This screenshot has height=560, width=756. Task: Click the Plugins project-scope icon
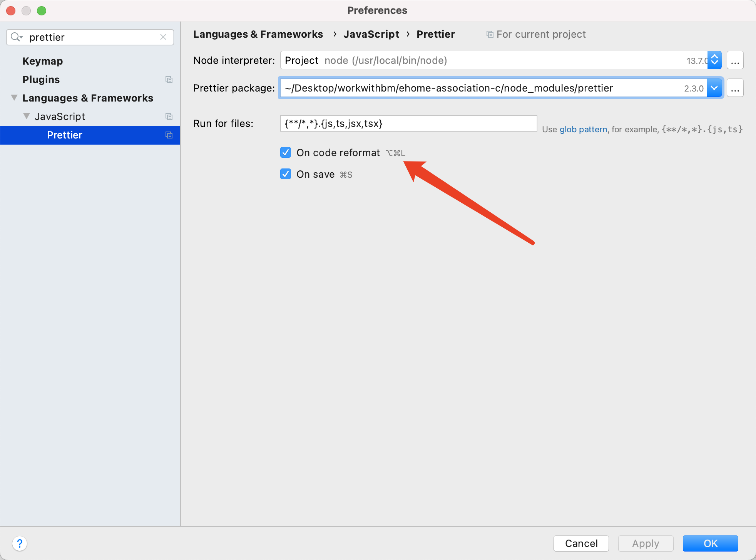(169, 80)
